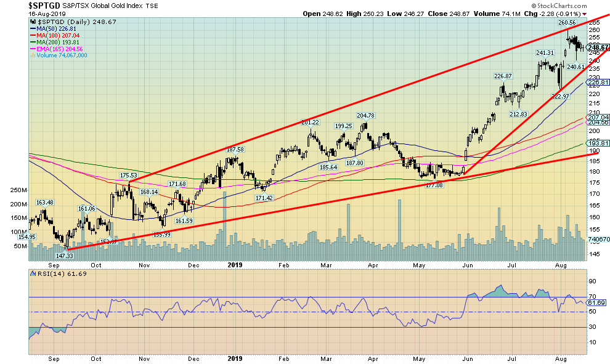Click the 204.78 April high label
This screenshot has height=364, width=610.
(x=365, y=115)
